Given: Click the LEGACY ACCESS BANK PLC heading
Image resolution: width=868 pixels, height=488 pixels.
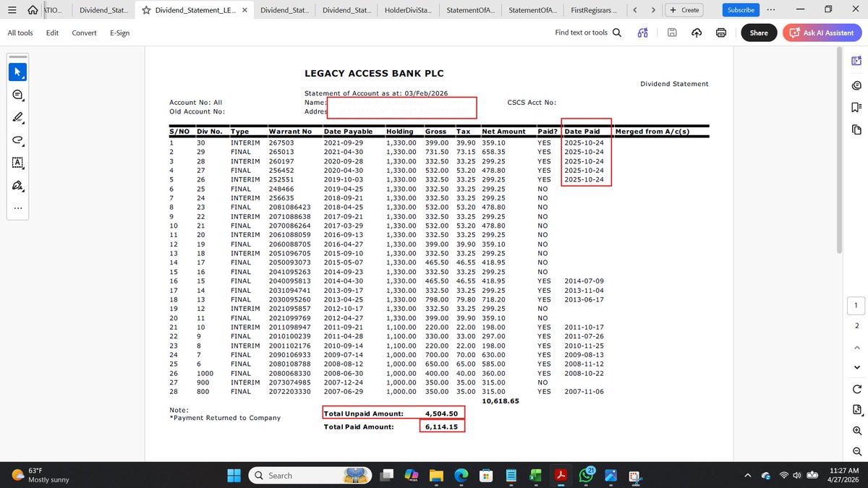Looking at the screenshot, I should pos(374,73).
